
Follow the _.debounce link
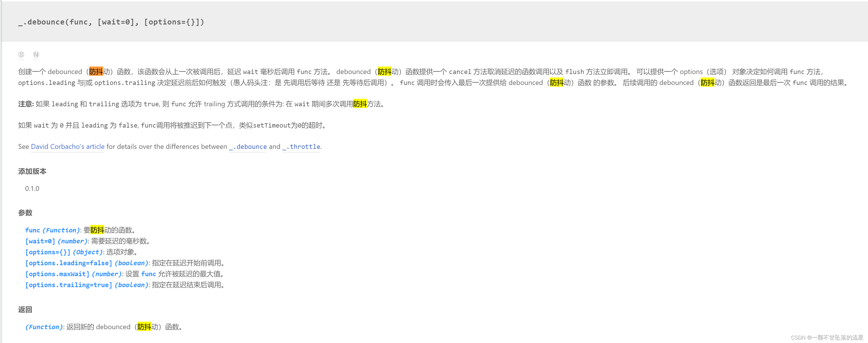[x=248, y=147]
